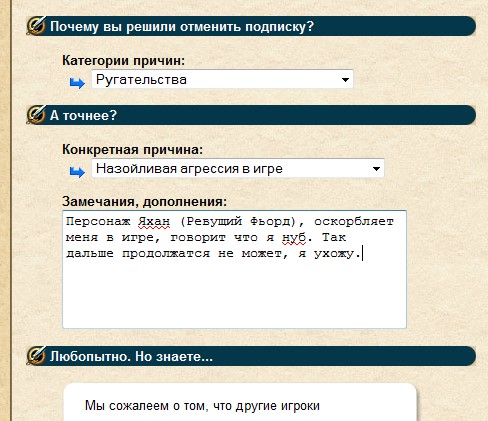The height and width of the screenshot is (421, 488).
Task: Click the label 'Конкретная причина:'
Action: 132,149
